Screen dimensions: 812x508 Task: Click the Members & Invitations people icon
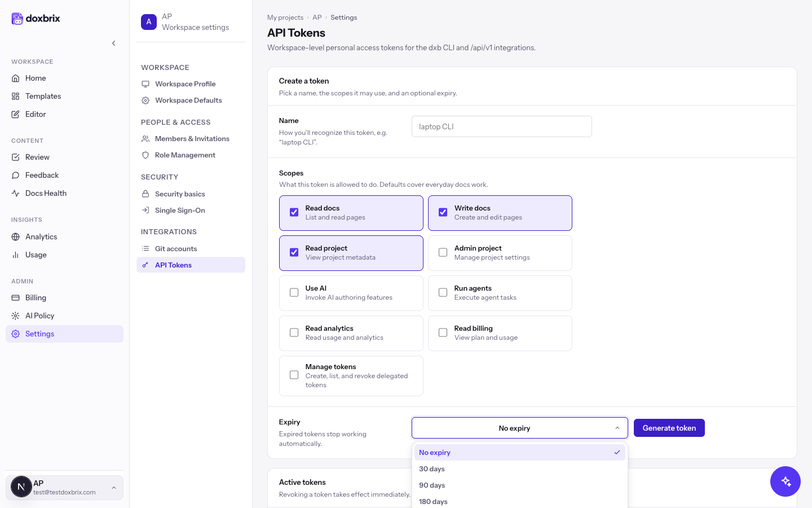tap(145, 138)
